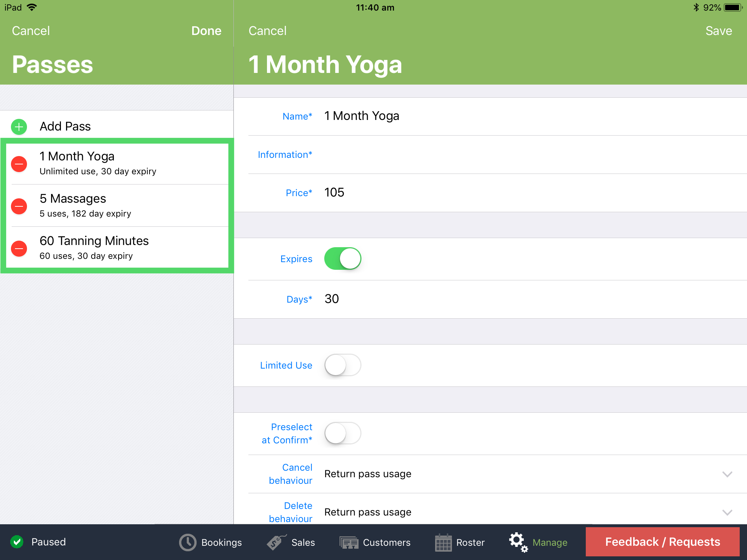Viewport: 747px width, 560px height.
Task: Tap 'Unlimited use, 30 day expiry' subtitle
Action: point(98,171)
